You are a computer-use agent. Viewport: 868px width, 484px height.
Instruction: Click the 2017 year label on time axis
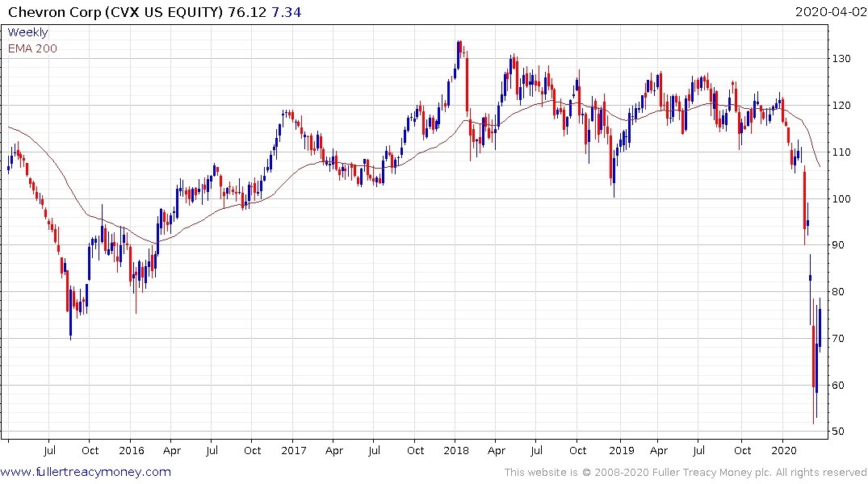click(293, 451)
